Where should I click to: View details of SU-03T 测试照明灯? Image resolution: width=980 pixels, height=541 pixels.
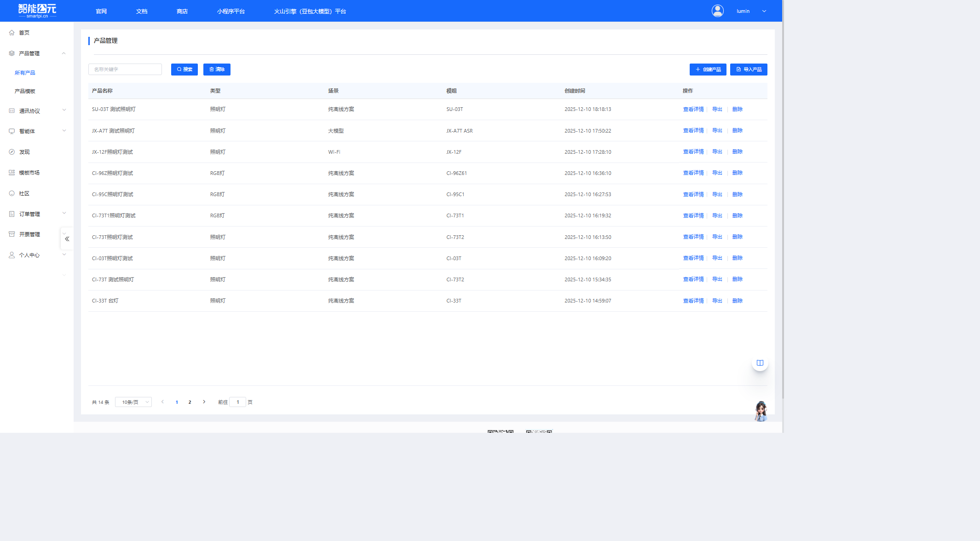tap(693, 109)
